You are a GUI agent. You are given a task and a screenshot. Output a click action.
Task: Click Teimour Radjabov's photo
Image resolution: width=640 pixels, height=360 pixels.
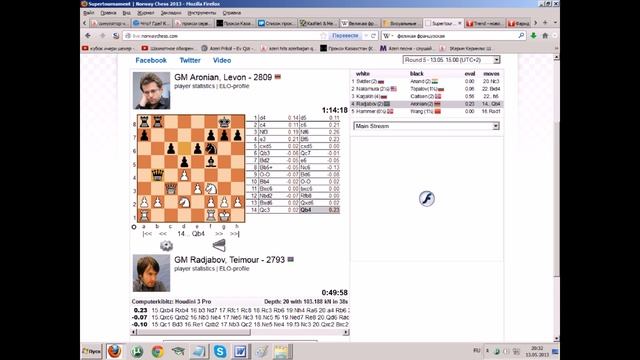[151, 273]
